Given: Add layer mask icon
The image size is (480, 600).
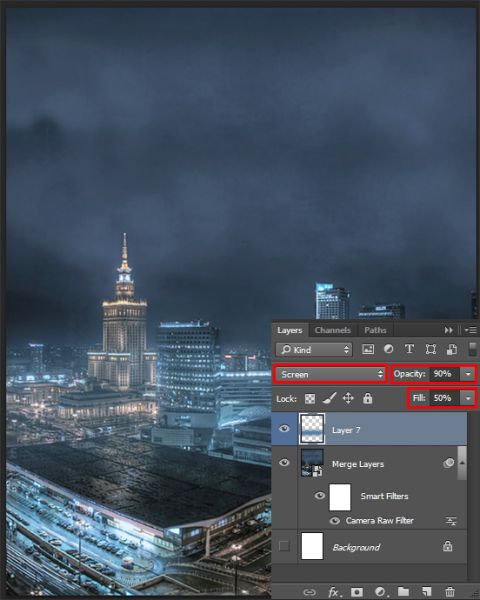Looking at the screenshot, I should pos(357,592).
